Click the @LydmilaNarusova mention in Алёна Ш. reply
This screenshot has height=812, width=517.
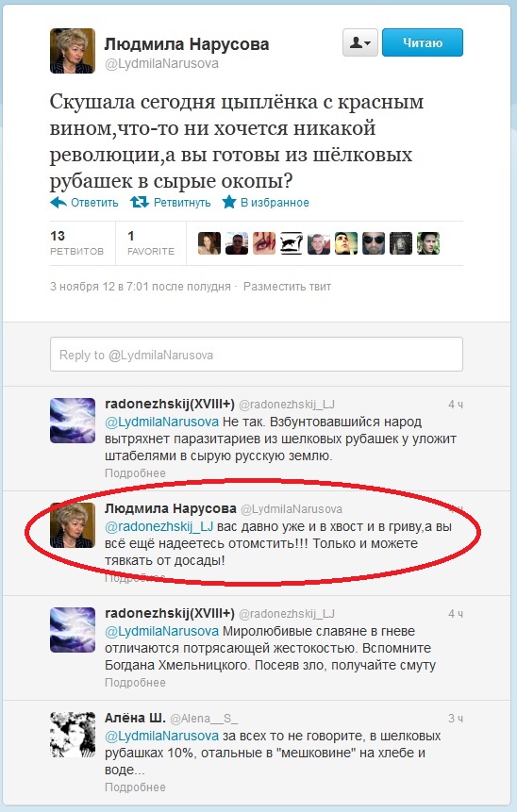coord(161,736)
